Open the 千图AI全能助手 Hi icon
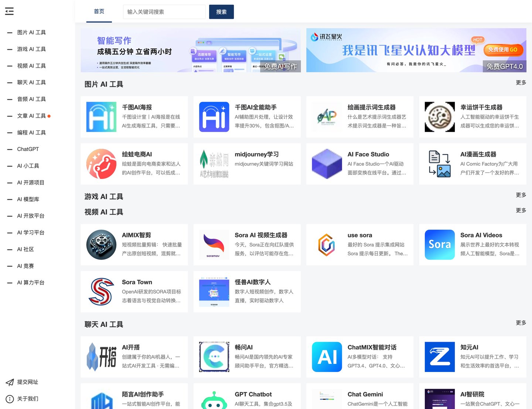 214,117
